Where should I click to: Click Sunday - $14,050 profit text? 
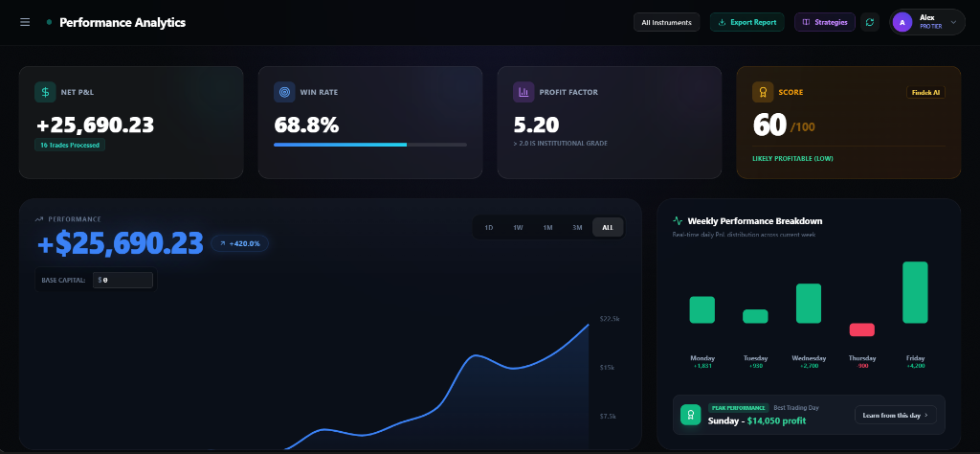(x=757, y=420)
